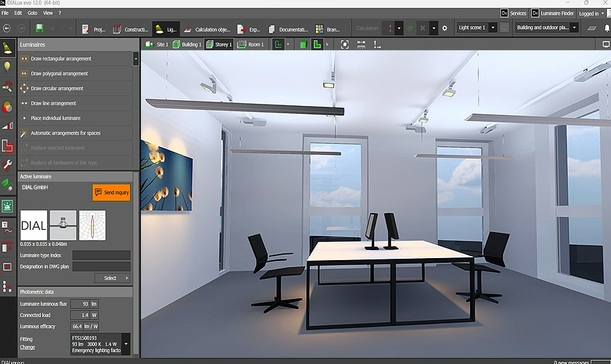Click the grid plane icon near the bell
This screenshot has width=611, height=364.
(592, 28)
